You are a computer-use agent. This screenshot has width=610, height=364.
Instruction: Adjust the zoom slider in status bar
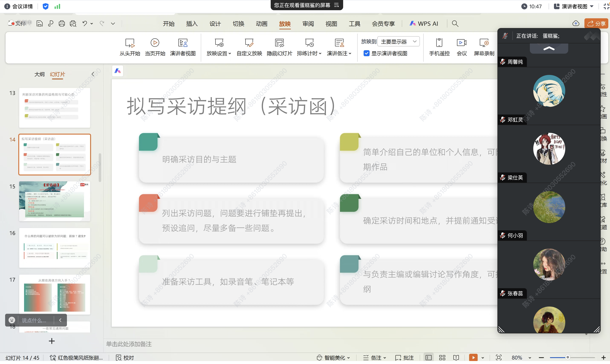[x=567, y=358]
